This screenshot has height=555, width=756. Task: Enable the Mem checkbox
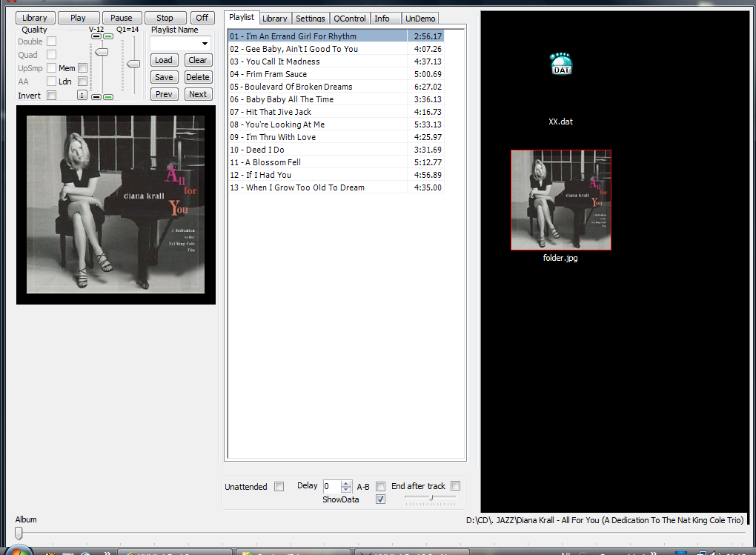click(82, 68)
